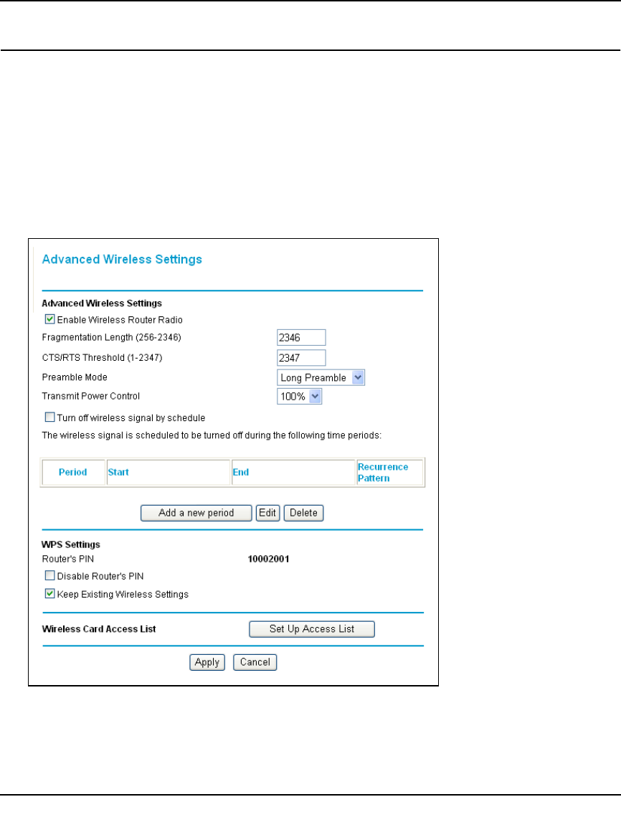Image resolution: width=621 pixels, height=840 pixels.
Task: Apply the wireless settings
Action: tap(207, 662)
